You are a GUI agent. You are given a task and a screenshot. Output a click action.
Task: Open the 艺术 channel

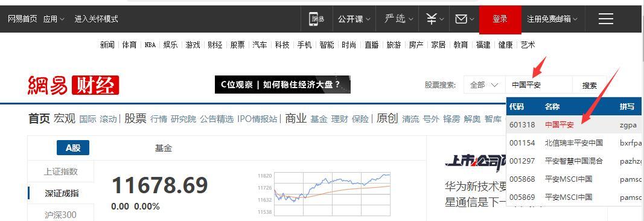[x=528, y=45]
